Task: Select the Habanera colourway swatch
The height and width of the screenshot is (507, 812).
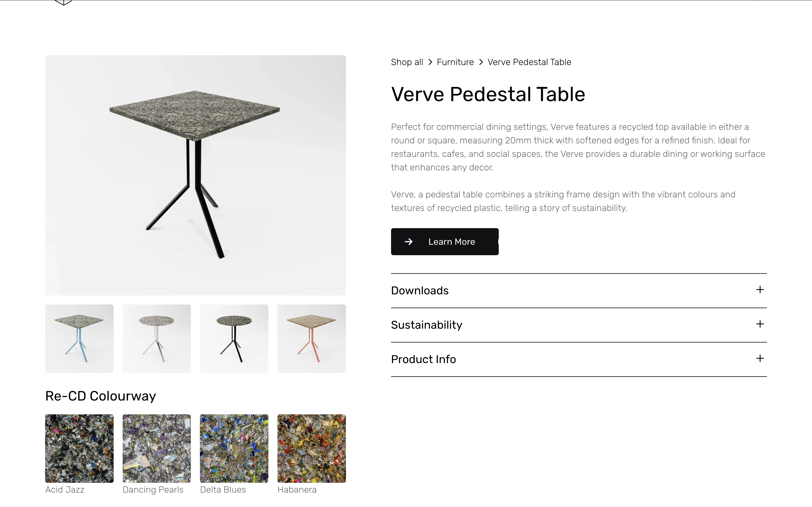Action: [x=311, y=448]
